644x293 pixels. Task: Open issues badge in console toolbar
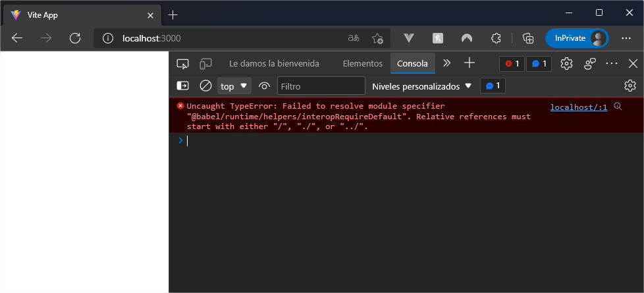[x=493, y=86]
